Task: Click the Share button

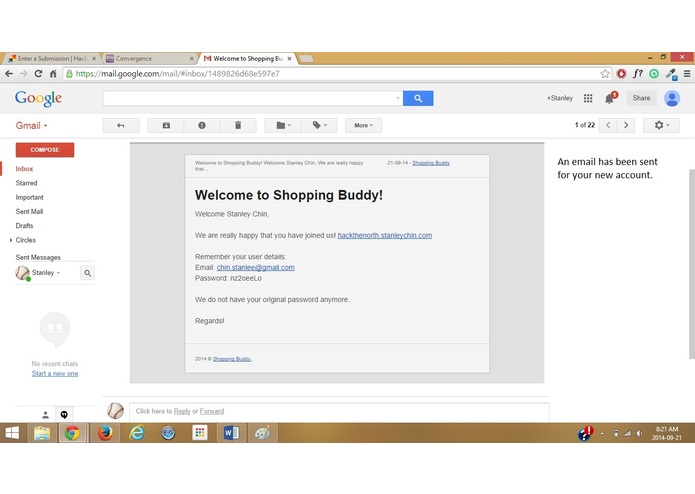Action: (641, 98)
